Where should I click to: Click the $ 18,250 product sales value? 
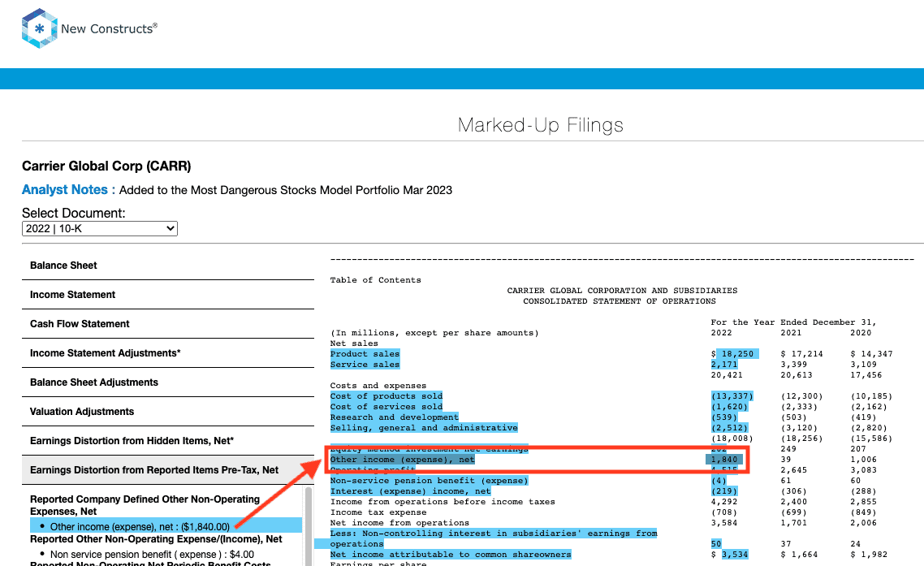735,354
